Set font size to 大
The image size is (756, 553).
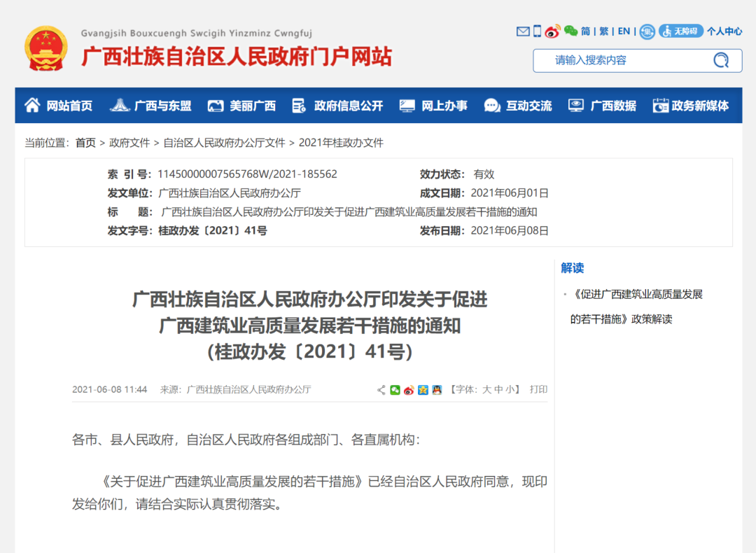point(486,390)
